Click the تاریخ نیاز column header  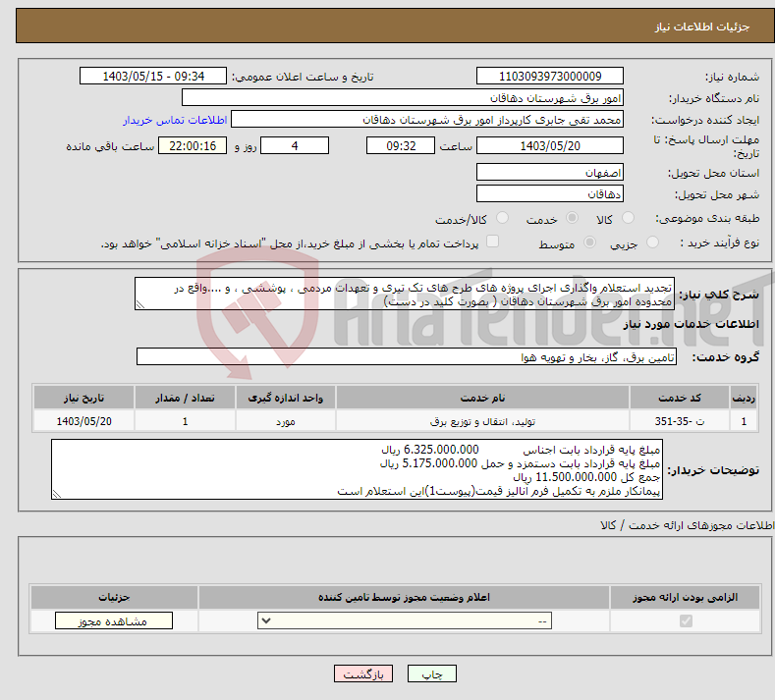click(x=83, y=398)
